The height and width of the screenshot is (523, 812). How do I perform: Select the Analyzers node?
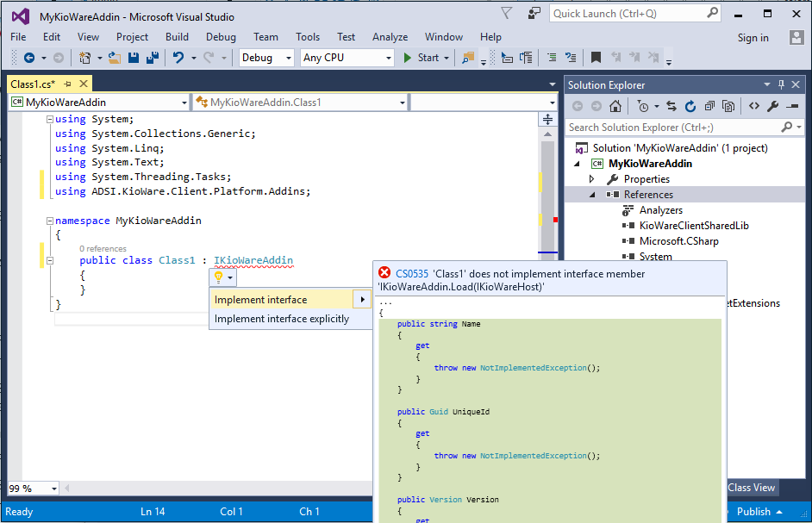[661, 209]
